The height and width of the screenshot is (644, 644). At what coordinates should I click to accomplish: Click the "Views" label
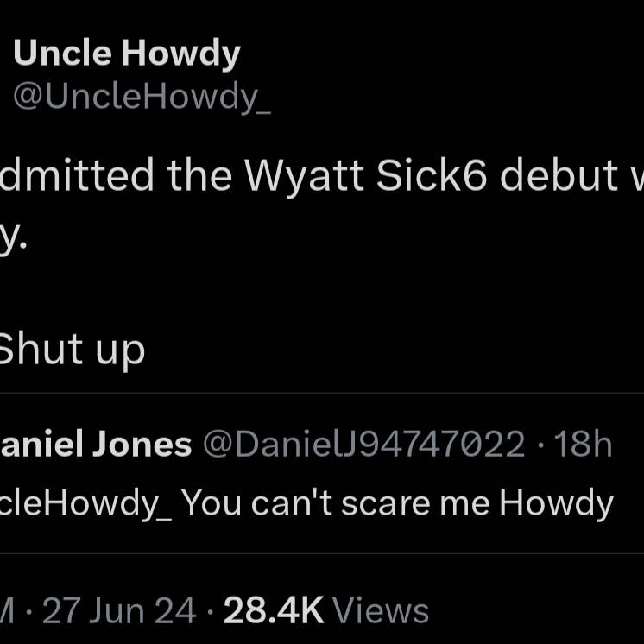[381, 611]
